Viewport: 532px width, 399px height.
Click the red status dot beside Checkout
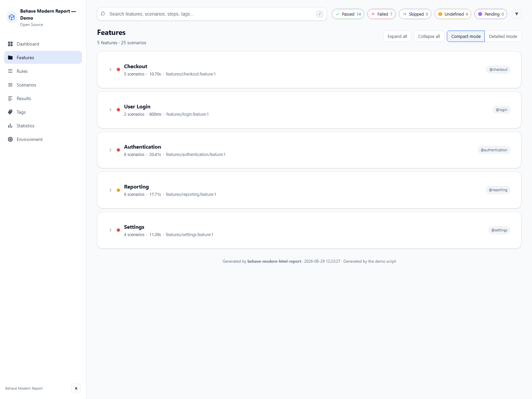click(118, 69)
